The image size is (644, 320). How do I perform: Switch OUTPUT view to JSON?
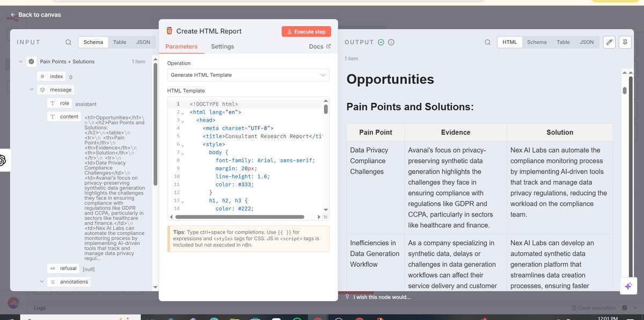[x=587, y=42]
